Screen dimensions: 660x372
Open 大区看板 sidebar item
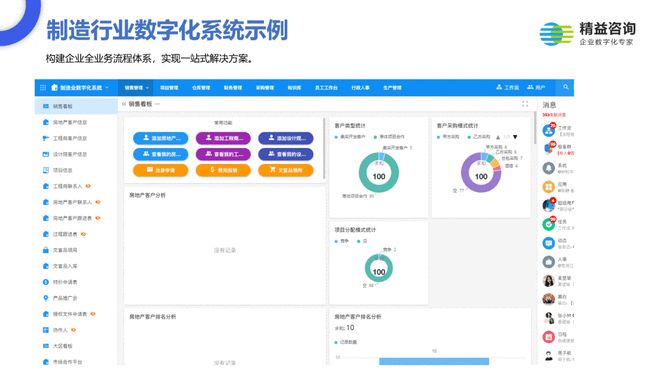click(76, 346)
